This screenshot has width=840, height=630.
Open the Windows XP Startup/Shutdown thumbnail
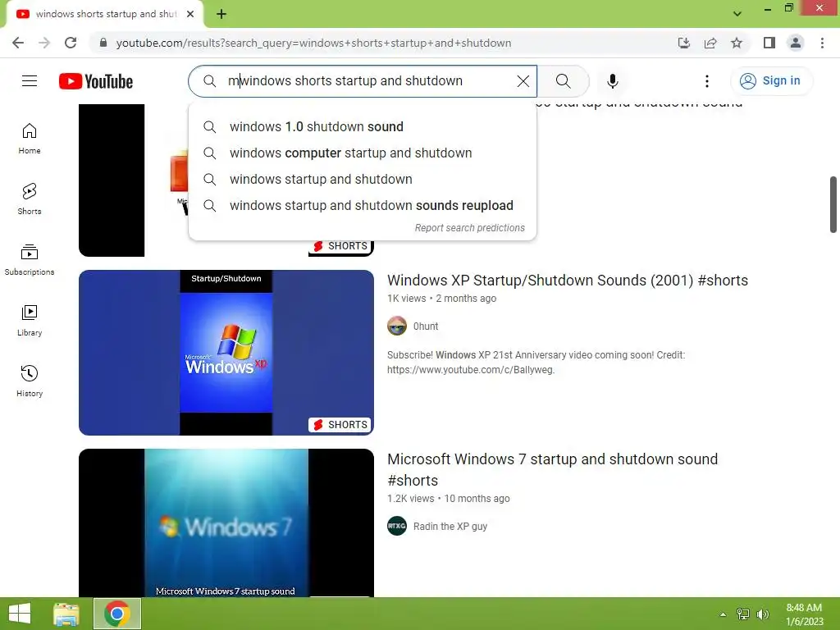pyautogui.click(x=226, y=353)
